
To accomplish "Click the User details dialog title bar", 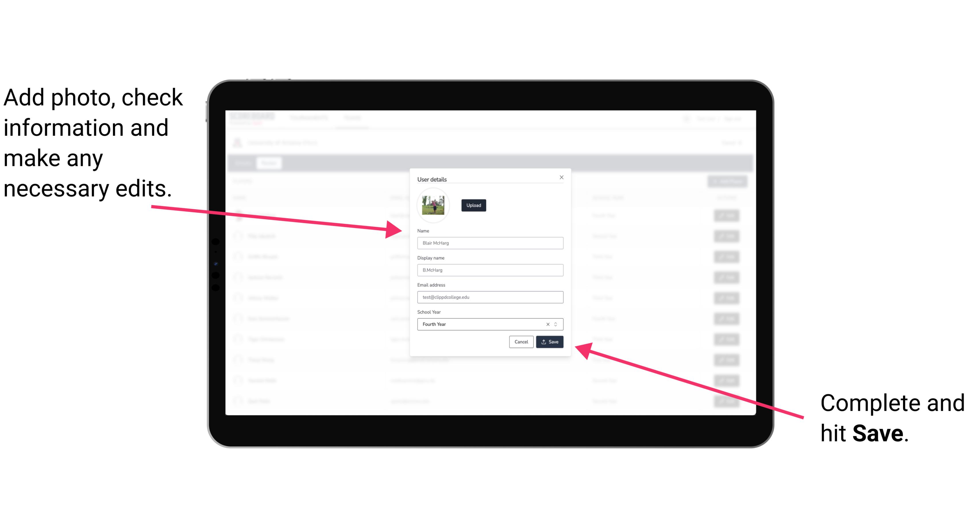I will tap(490, 179).
